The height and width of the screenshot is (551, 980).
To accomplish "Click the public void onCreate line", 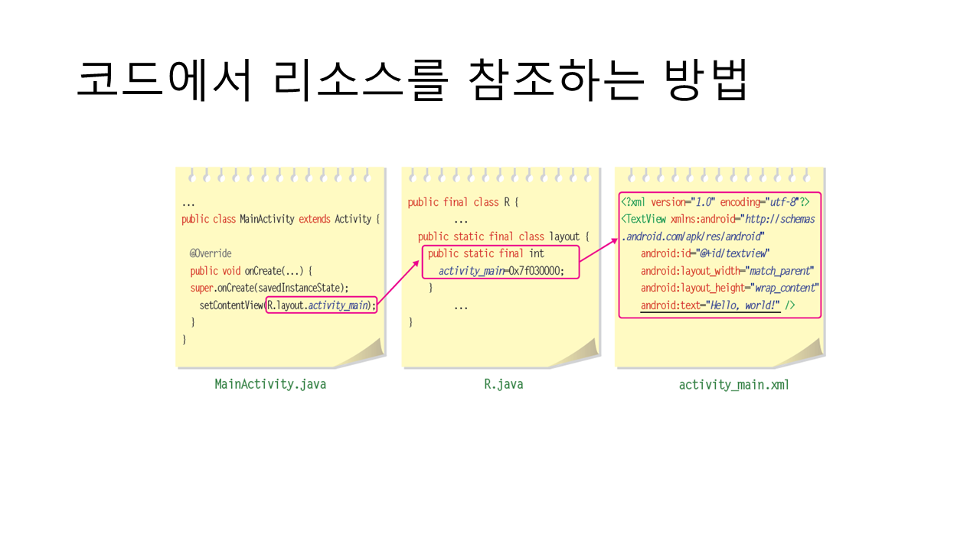I will coord(251,271).
